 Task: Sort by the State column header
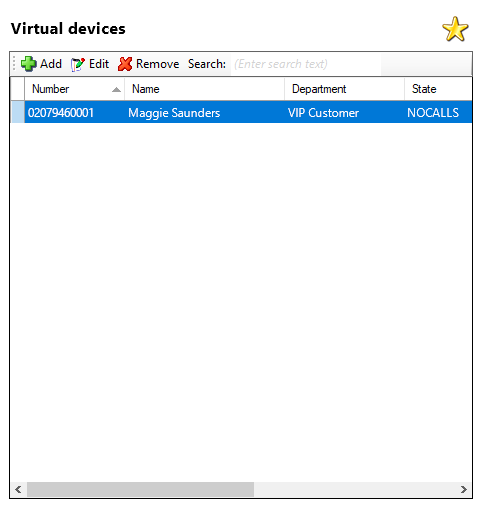(x=438, y=89)
